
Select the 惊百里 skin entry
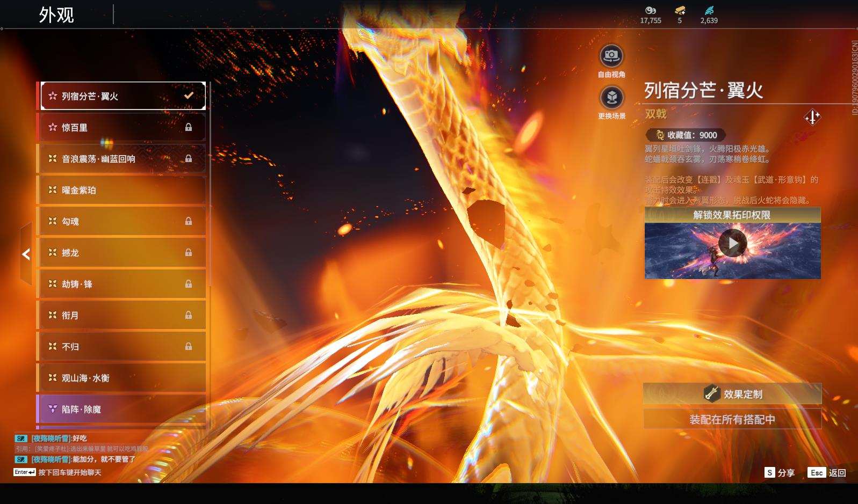(123, 127)
